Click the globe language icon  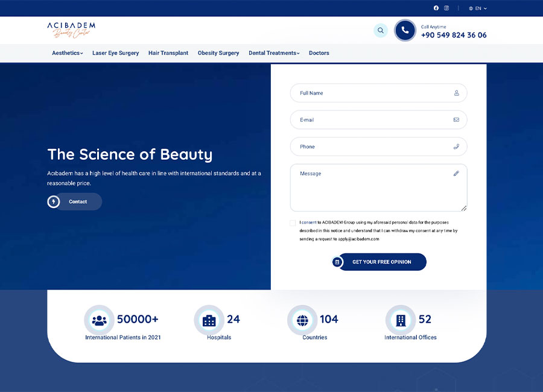471,8
